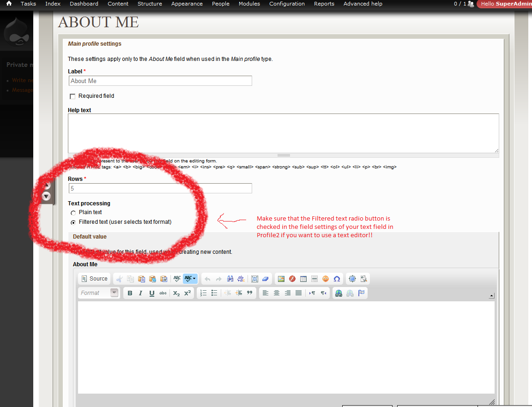Select the Plain text radio button
Image resolution: width=532 pixels, height=407 pixels.
[x=73, y=213]
